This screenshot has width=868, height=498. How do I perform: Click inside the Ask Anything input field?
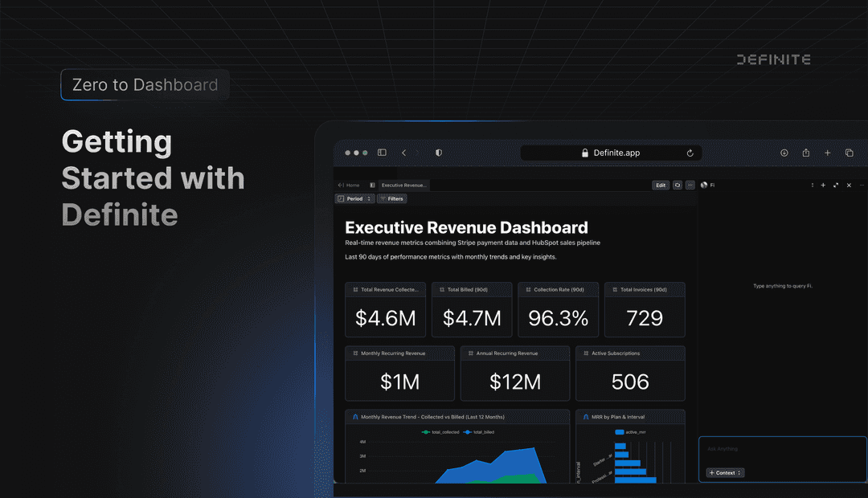[x=772, y=450]
